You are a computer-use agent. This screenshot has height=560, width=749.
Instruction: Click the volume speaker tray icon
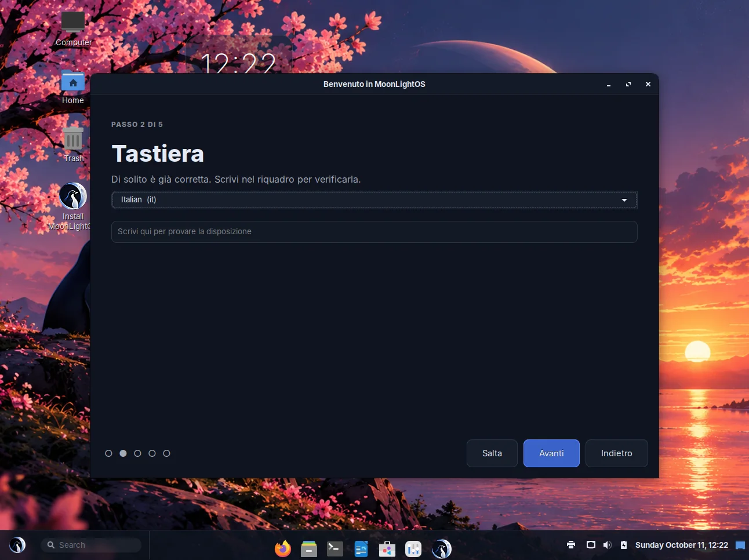tap(607, 545)
